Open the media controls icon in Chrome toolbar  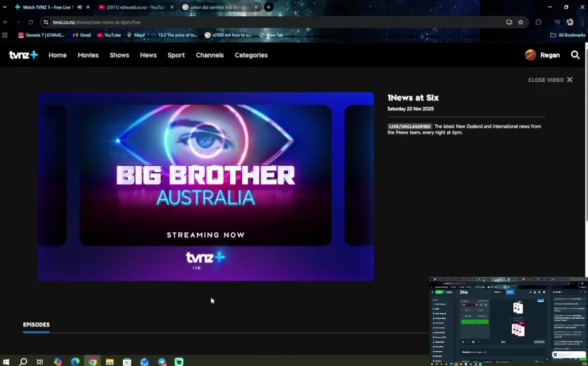point(557,22)
